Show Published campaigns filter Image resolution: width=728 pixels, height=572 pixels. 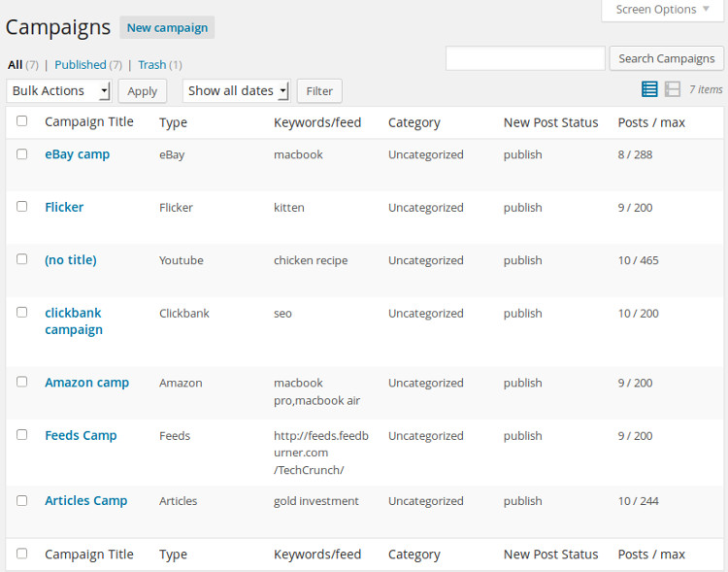pyautogui.click(x=81, y=65)
